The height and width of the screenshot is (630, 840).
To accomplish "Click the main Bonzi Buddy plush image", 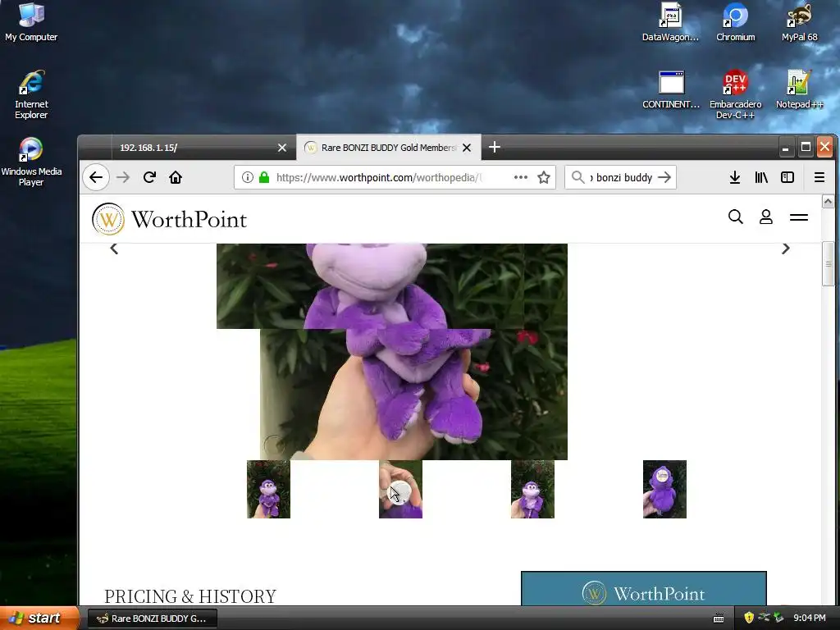I will point(392,351).
